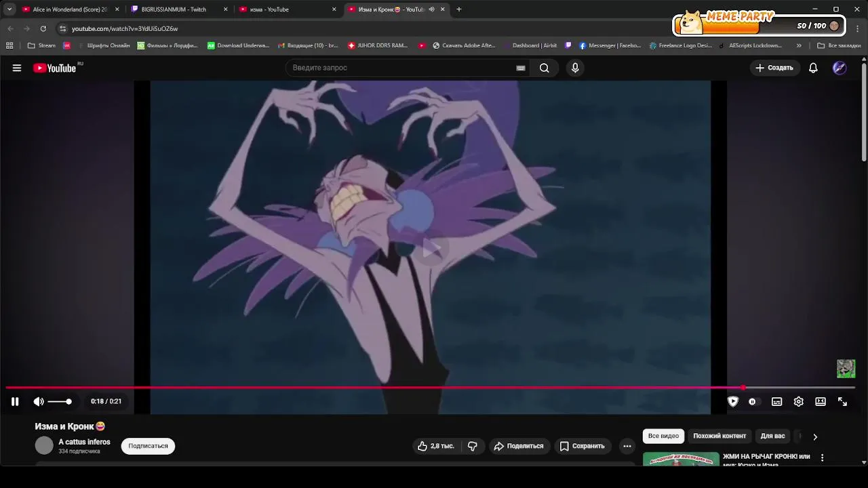Open the Download Underwa... bookmark
The image size is (868, 488).
[x=238, y=45]
